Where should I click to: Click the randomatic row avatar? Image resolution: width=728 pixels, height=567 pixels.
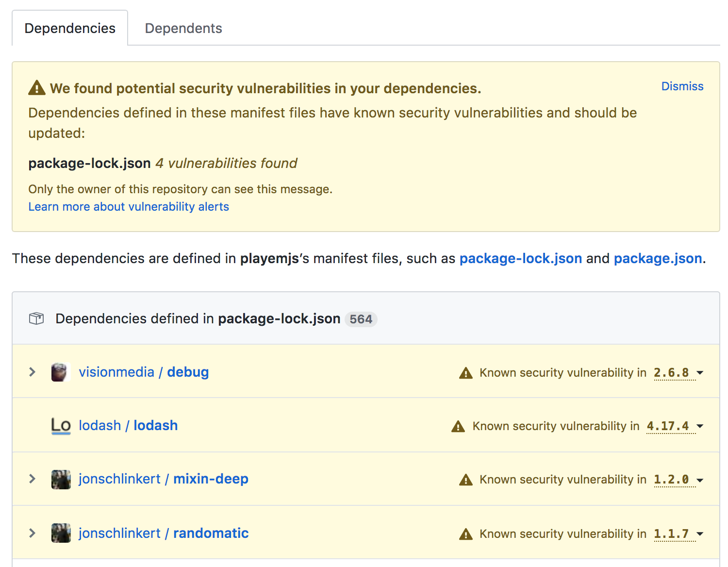coord(61,533)
